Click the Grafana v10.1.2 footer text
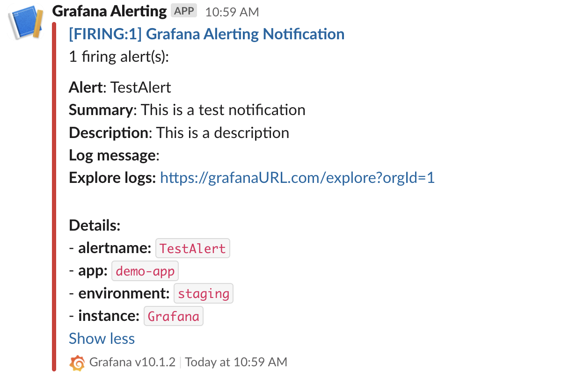Screen dimensions: 584x392 [x=132, y=362]
